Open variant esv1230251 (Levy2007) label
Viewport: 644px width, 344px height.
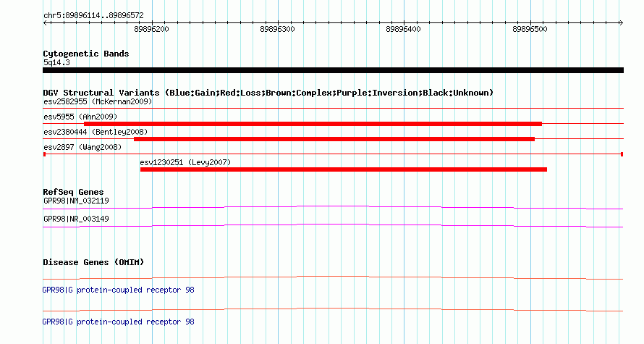coord(185,162)
